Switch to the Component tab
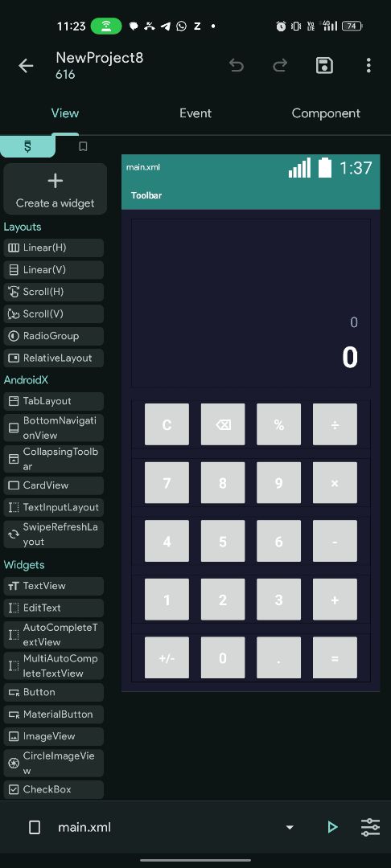Viewport: 391px width, 868px height. click(x=326, y=113)
